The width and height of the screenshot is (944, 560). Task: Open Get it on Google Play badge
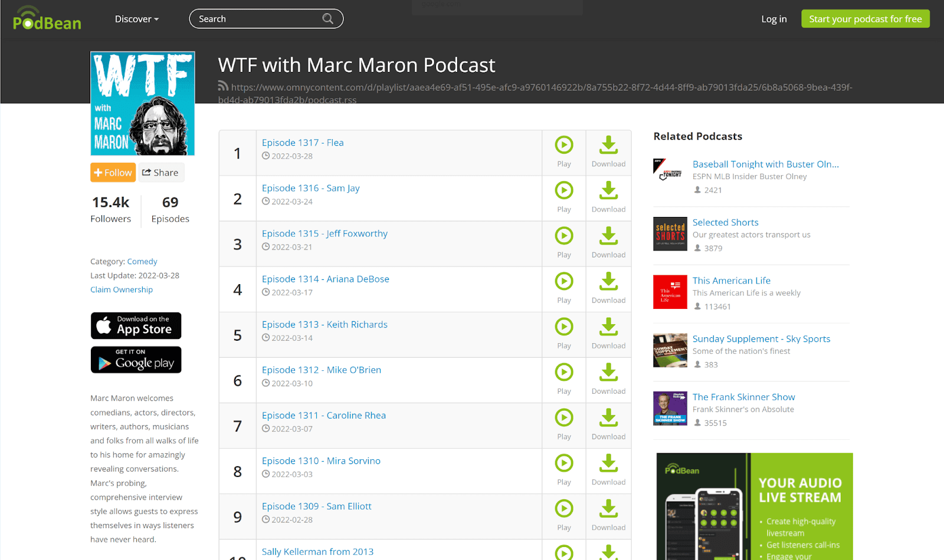[x=136, y=360]
